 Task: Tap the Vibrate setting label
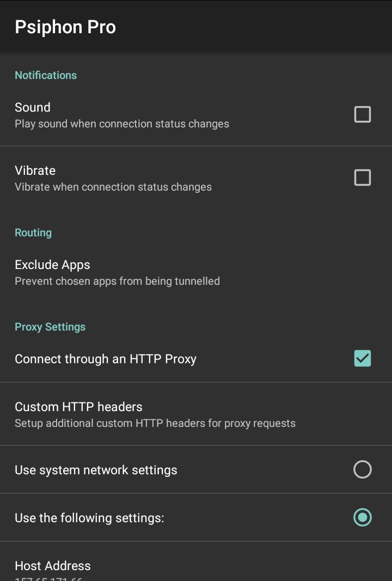tap(35, 170)
